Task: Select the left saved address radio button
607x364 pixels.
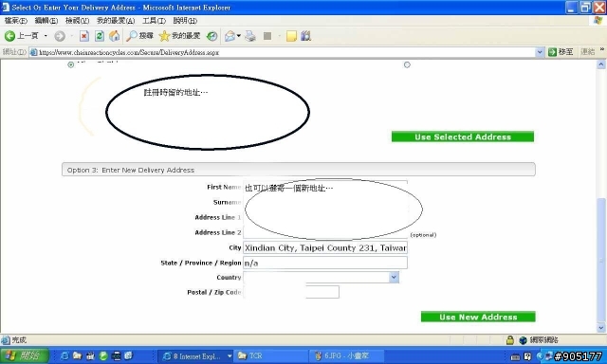Action: (x=71, y=64)
